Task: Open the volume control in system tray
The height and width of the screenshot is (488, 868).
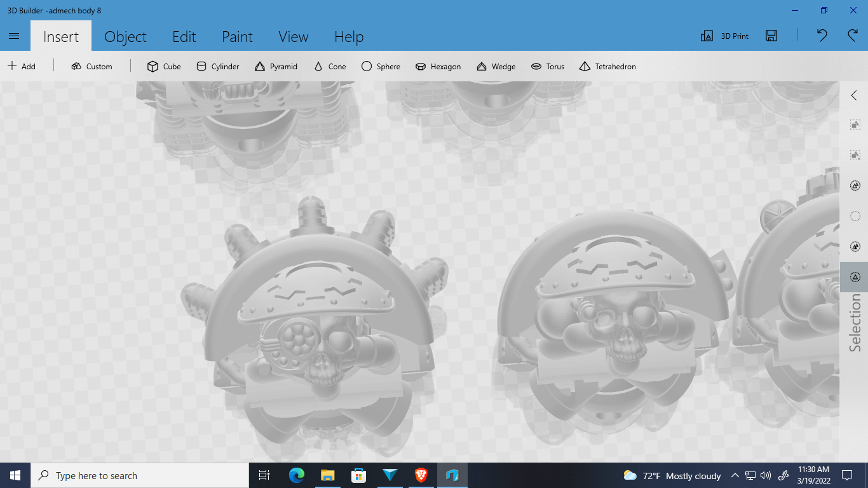Action: (x=766, y=475)
